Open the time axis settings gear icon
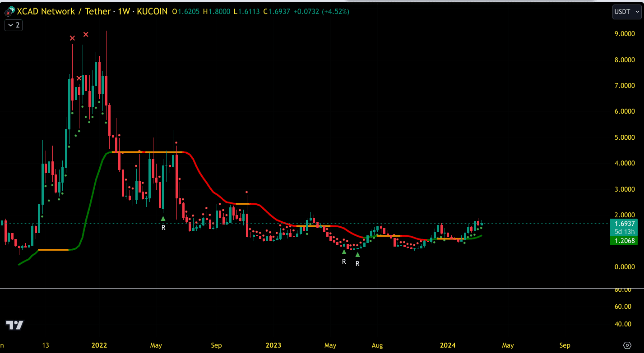Viewport: 644px width, 353px height. click(627, 345)
